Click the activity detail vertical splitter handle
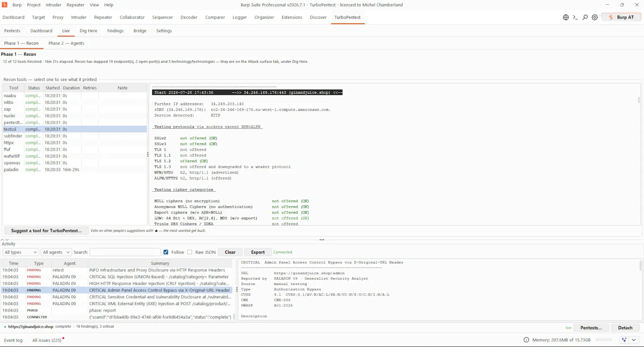 coord(237,290)
